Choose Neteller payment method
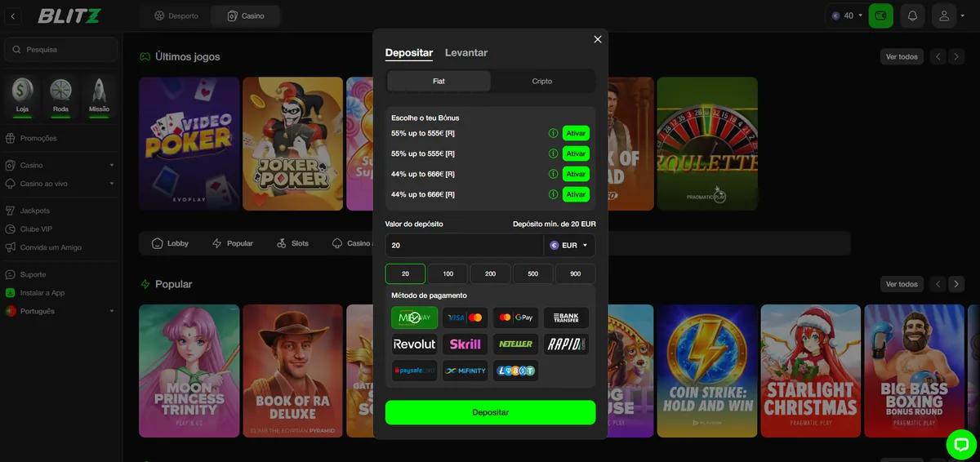 pyautogui.click(x=516, y=344)
